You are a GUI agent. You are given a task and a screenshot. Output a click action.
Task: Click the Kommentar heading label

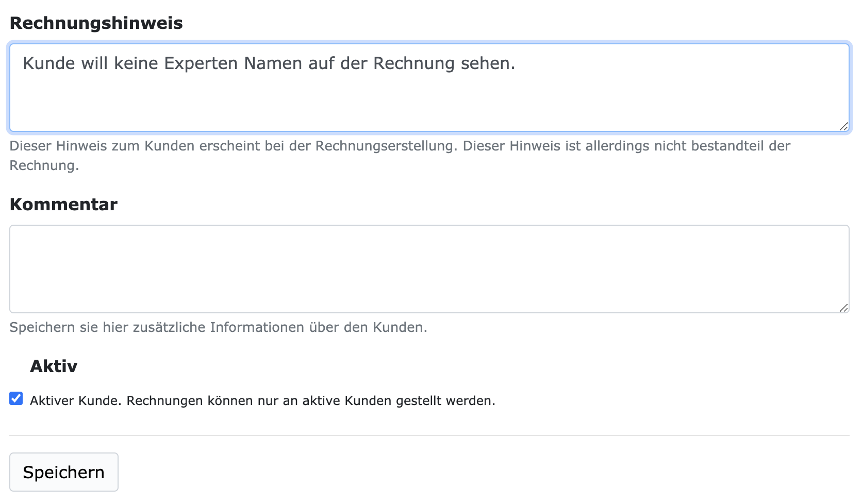pos(63,204)
